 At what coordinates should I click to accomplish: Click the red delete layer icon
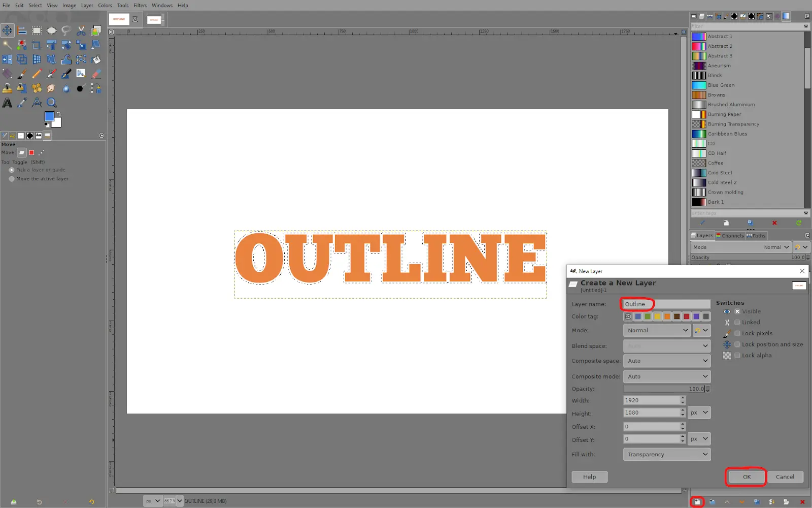click(x=802, y=502)
